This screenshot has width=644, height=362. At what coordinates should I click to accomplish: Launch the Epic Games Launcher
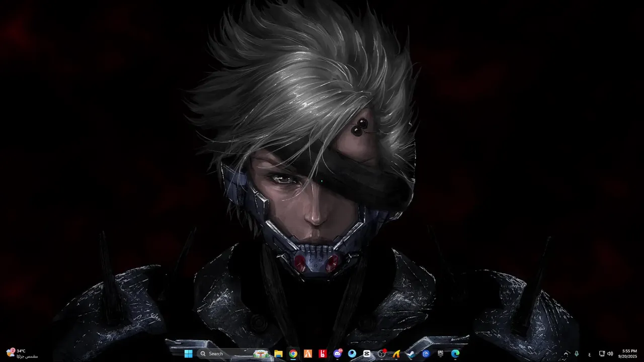tap(441, 353)
